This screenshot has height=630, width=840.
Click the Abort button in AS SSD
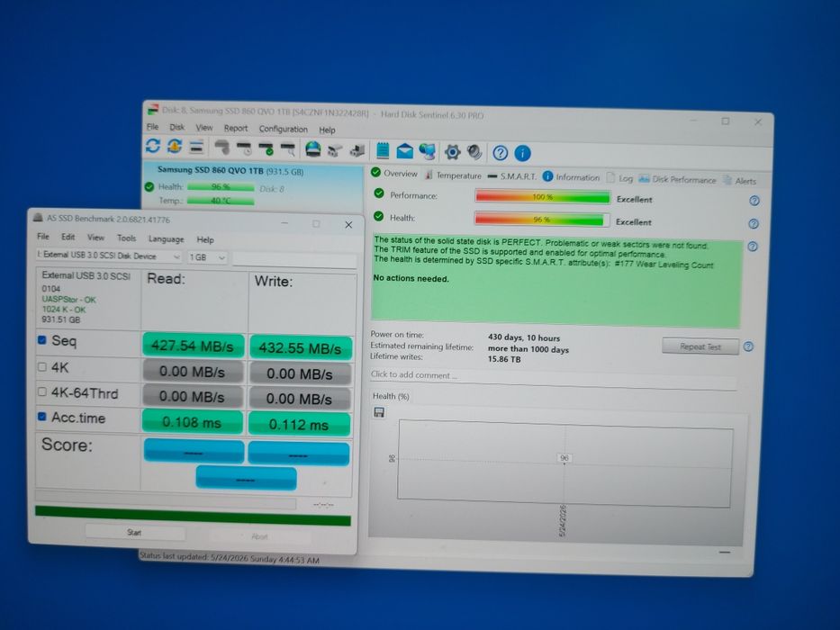coord(260,536)
